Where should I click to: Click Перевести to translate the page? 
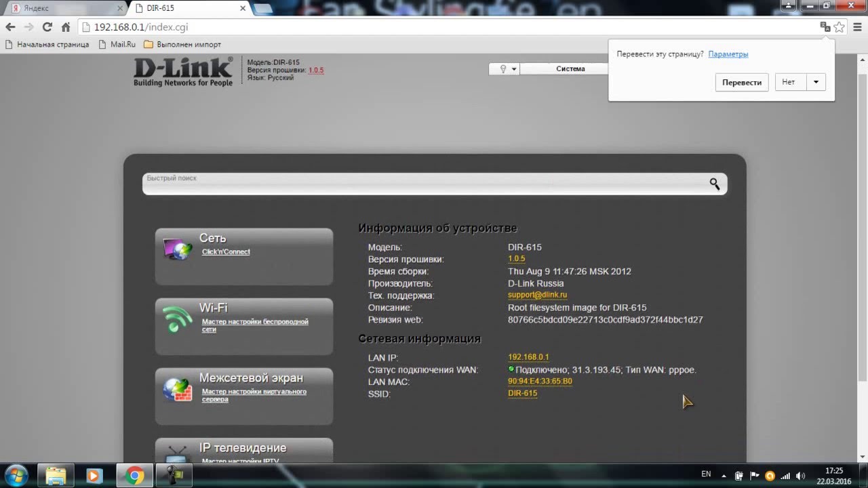[x=741, y=82]
